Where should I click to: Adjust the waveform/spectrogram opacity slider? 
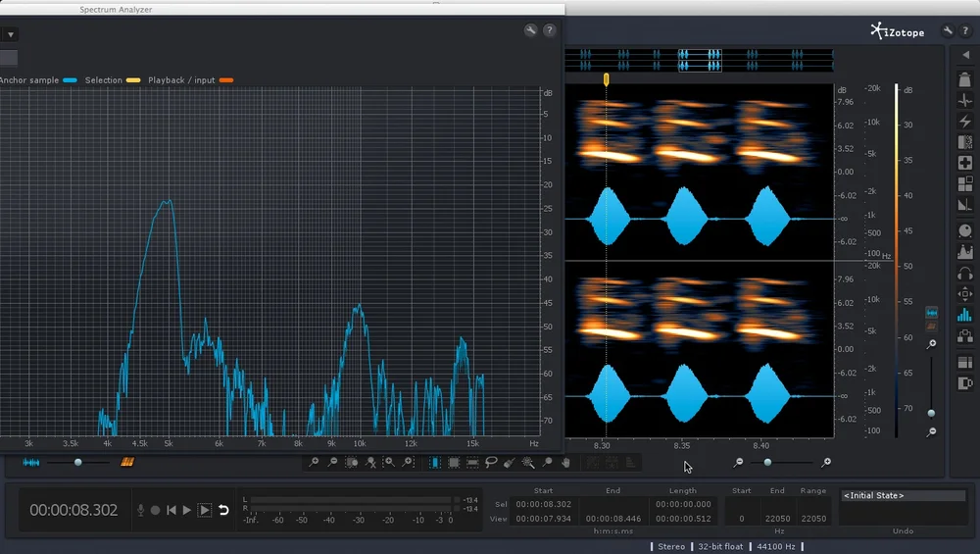[x=78, y=462]
